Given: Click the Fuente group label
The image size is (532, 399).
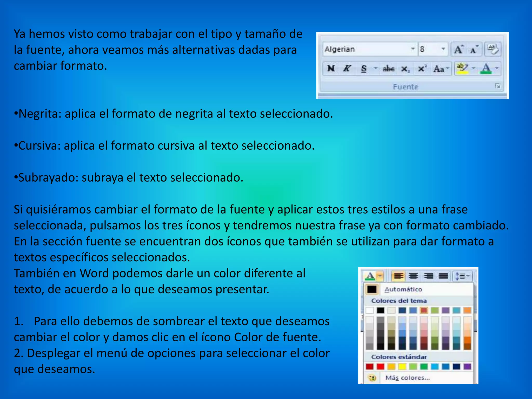Looking at the screenshot, I should click(x=405, y=87).
